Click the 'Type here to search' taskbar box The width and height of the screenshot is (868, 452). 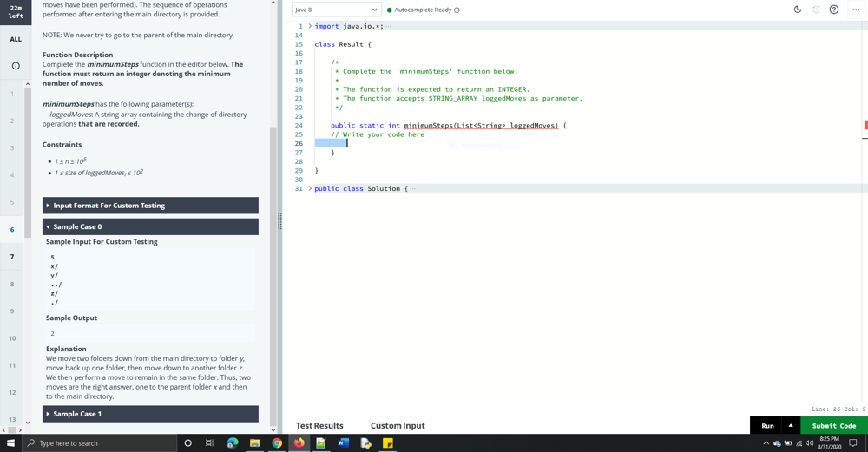pos(100,443)
